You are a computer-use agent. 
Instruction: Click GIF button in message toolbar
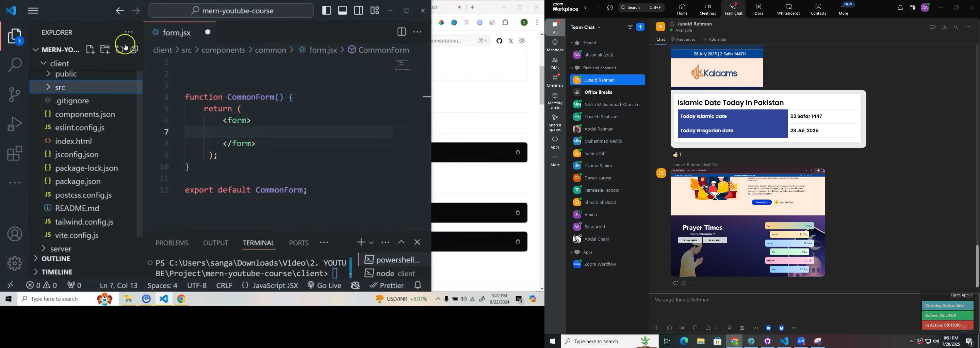click(x=682, y=328)
